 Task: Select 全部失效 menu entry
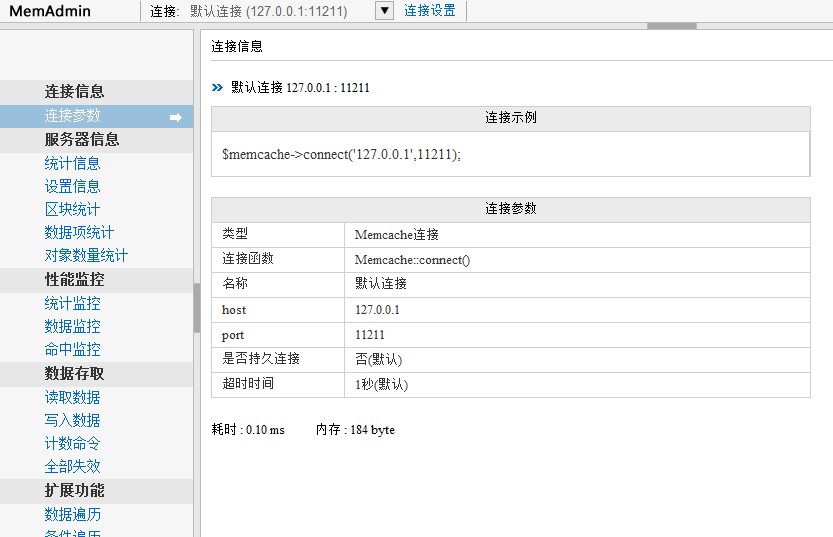[72, 466]
